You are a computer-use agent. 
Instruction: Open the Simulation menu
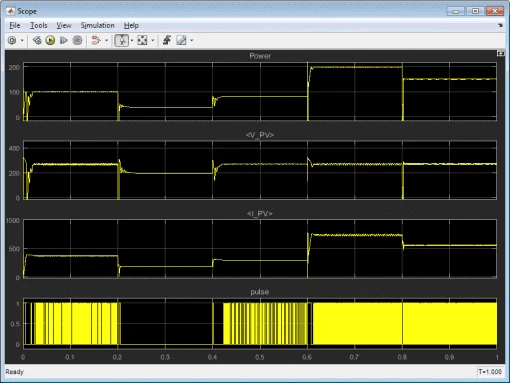point(97,25)
